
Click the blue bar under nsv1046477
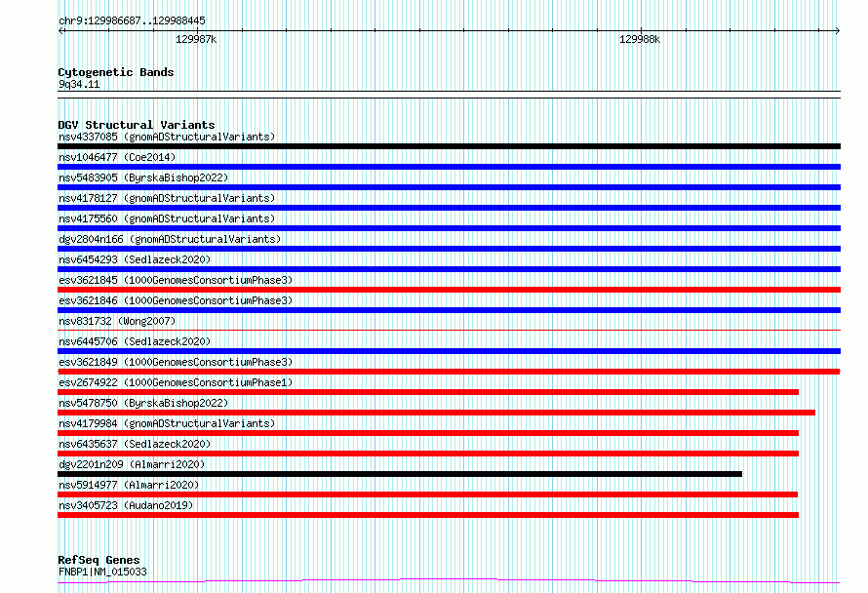449,167
